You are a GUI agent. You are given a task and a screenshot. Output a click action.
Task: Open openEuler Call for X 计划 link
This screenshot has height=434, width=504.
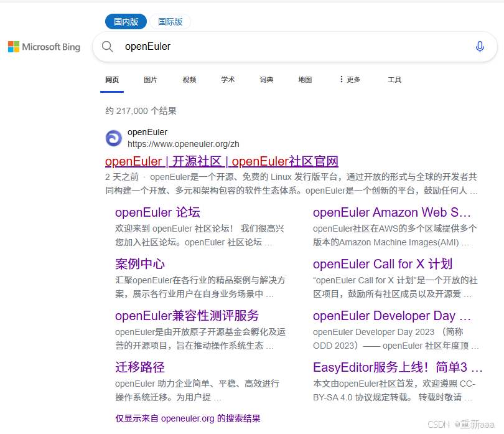pos(383,264)
